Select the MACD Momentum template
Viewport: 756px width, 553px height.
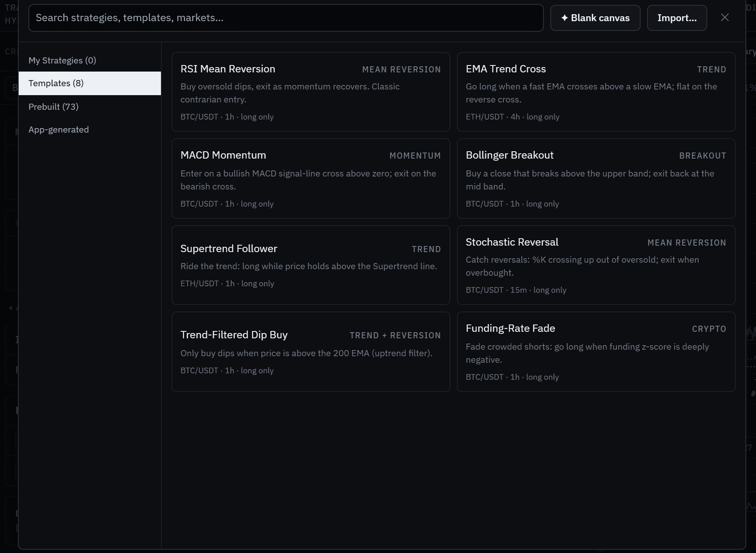pos(311,179)
